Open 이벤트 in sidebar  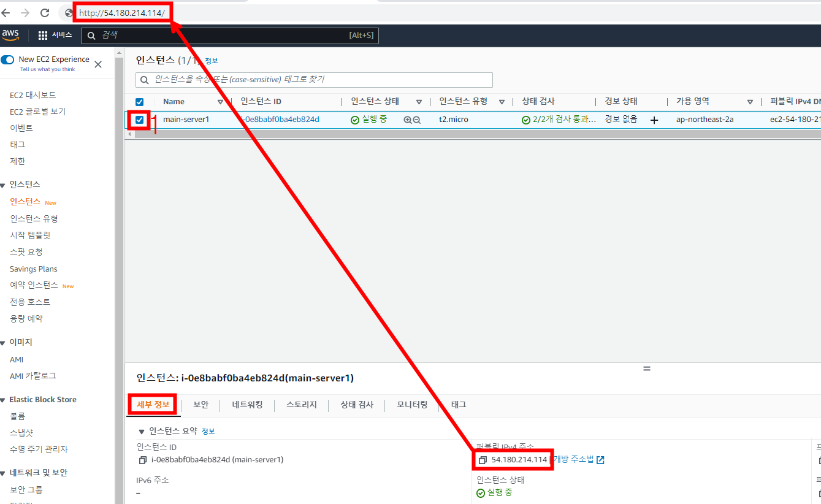[x=21, y=128]
